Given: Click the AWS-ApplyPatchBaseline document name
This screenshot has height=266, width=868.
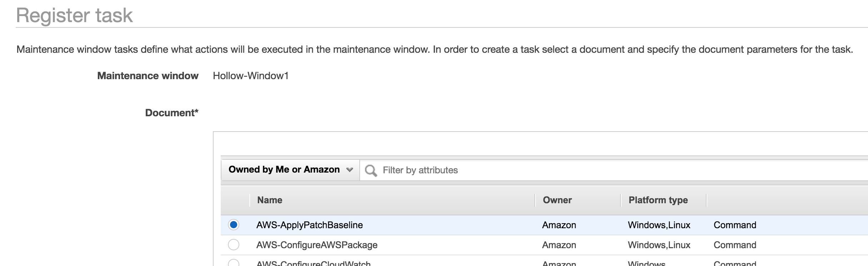Looking at the screenshot, I should (309, 225).
